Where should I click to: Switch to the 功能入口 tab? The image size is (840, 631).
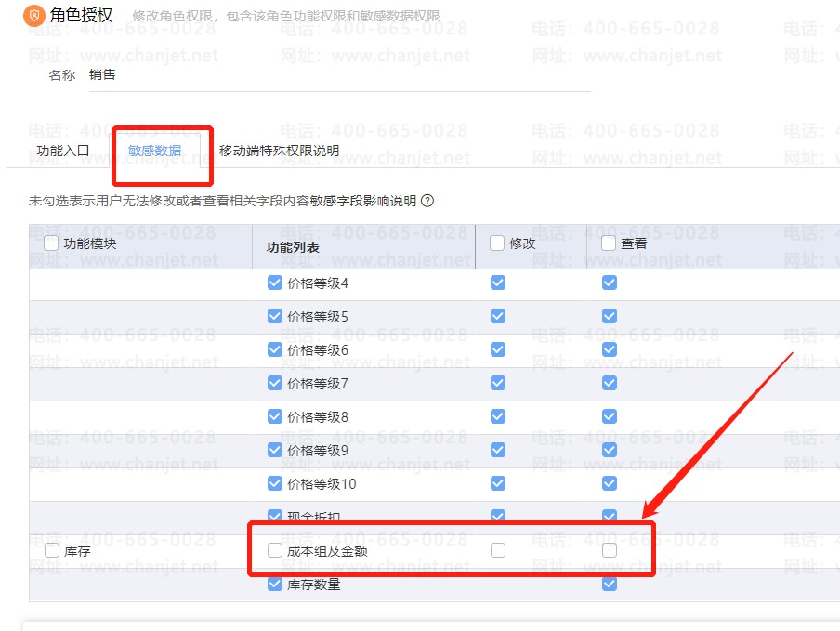point(63,150)
